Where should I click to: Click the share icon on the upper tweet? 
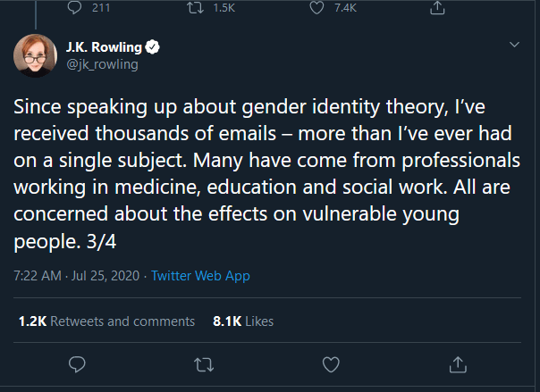[437, 8]
